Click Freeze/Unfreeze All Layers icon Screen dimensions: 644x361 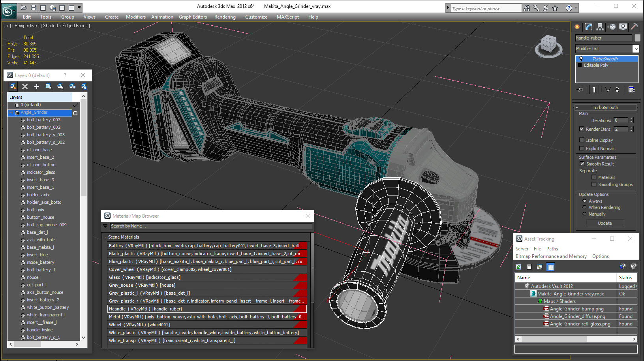click(x=84, y=86)
